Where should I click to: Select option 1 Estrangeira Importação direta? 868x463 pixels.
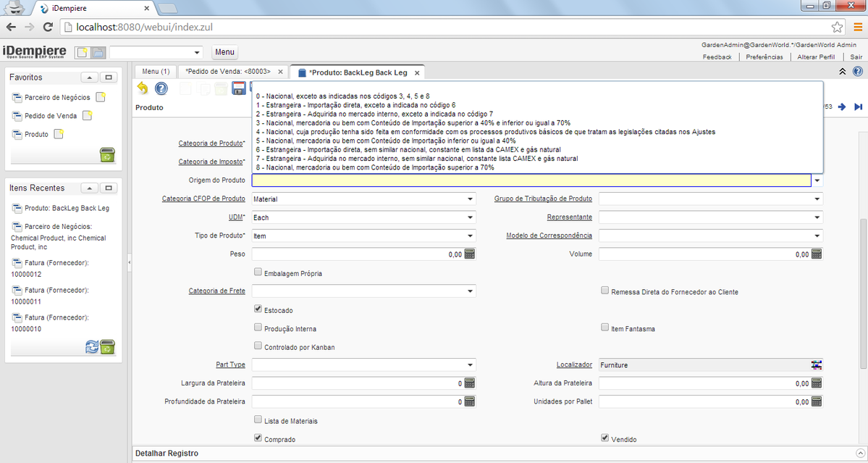pos(355,104)
